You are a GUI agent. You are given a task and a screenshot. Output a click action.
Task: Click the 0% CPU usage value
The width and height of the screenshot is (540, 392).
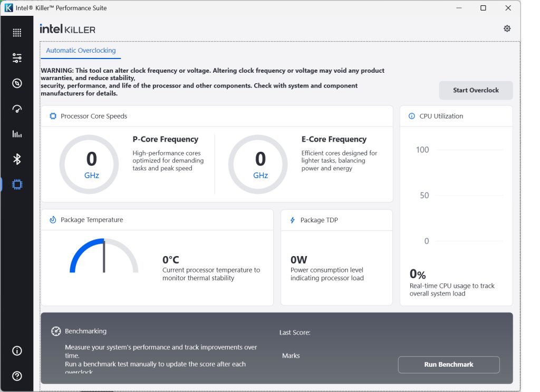pos(418,274)
